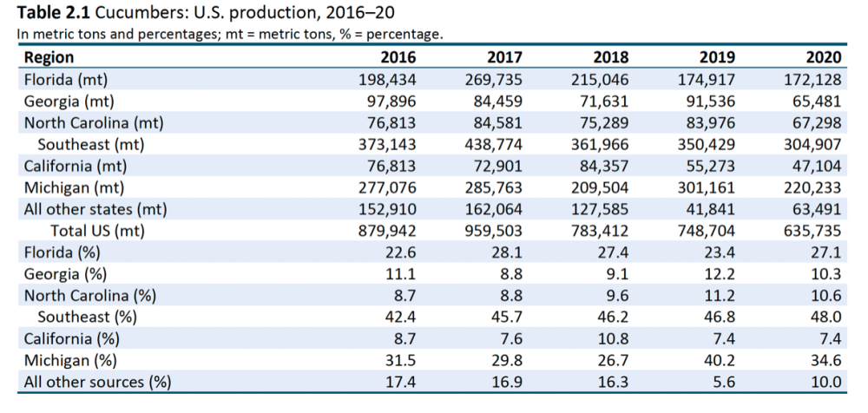Click the table title 'Table 2.1 Cucumbers: U.S. production, 2016–20'

tap(206, 12)
